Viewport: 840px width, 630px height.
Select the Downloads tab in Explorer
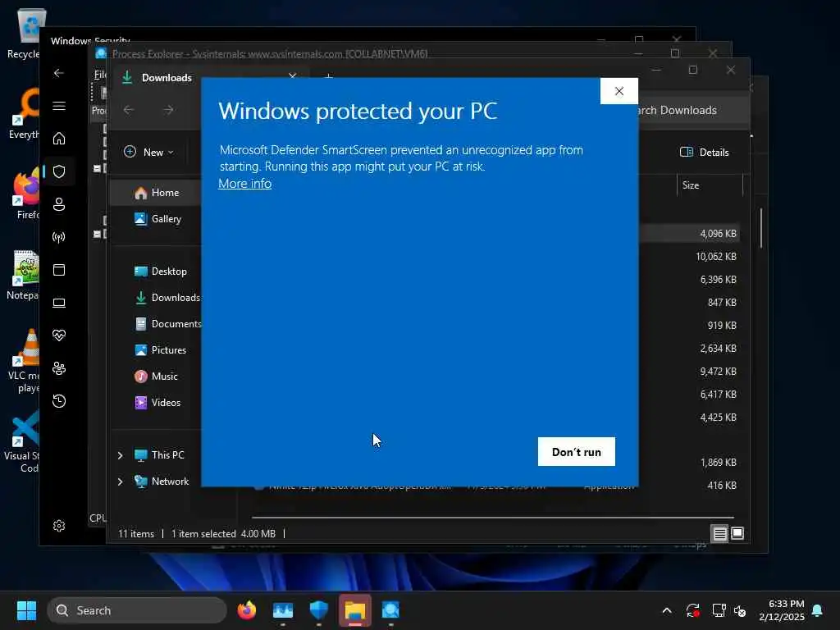click(210, 78)
